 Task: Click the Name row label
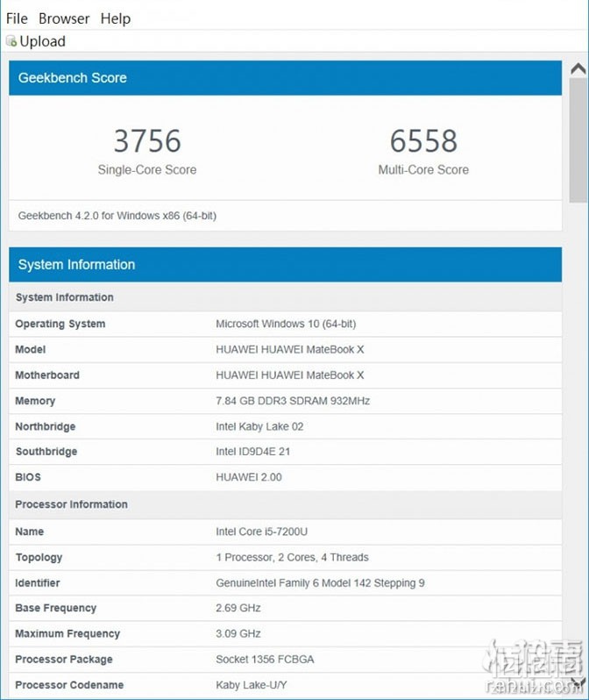30,532
